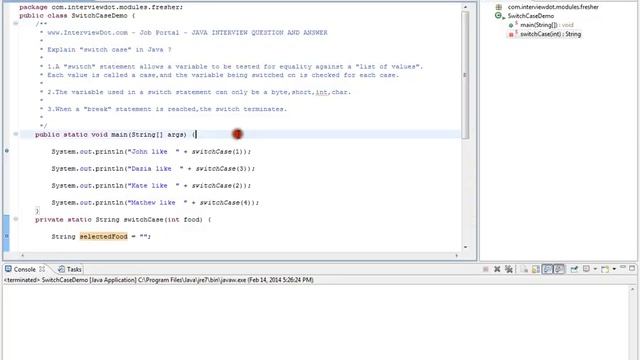The height and width of the screenshot is (360, 640).
Task: Click the "Dazia like" println line
Action: [x=153, y=169]
